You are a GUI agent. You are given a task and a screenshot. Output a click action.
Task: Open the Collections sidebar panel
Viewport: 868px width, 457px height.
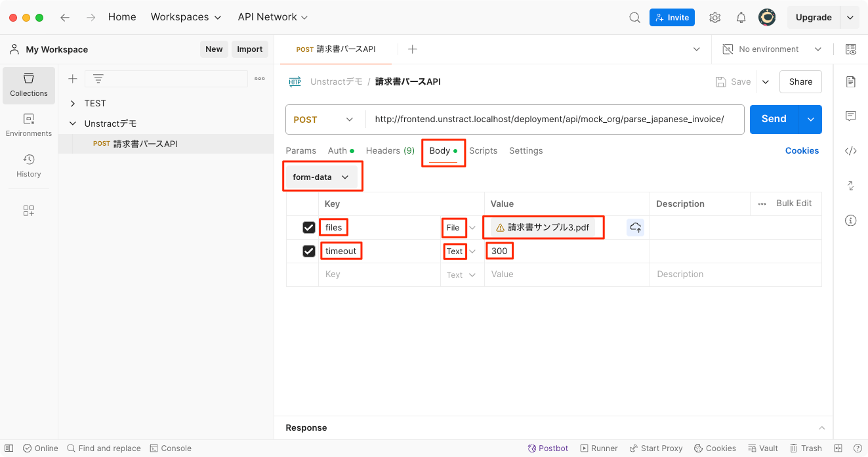29,85
